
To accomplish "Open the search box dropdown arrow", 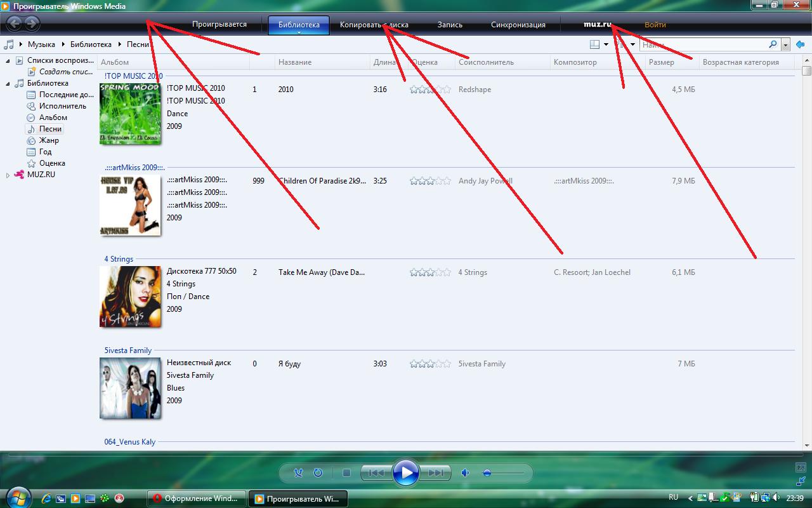I will click(785, 44).
